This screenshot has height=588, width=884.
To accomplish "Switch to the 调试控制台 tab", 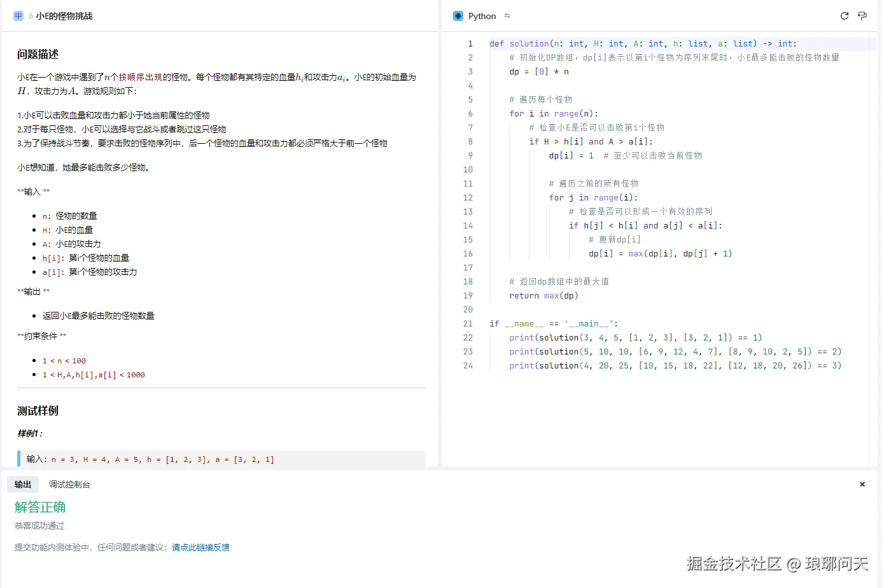I will (69, 484).
